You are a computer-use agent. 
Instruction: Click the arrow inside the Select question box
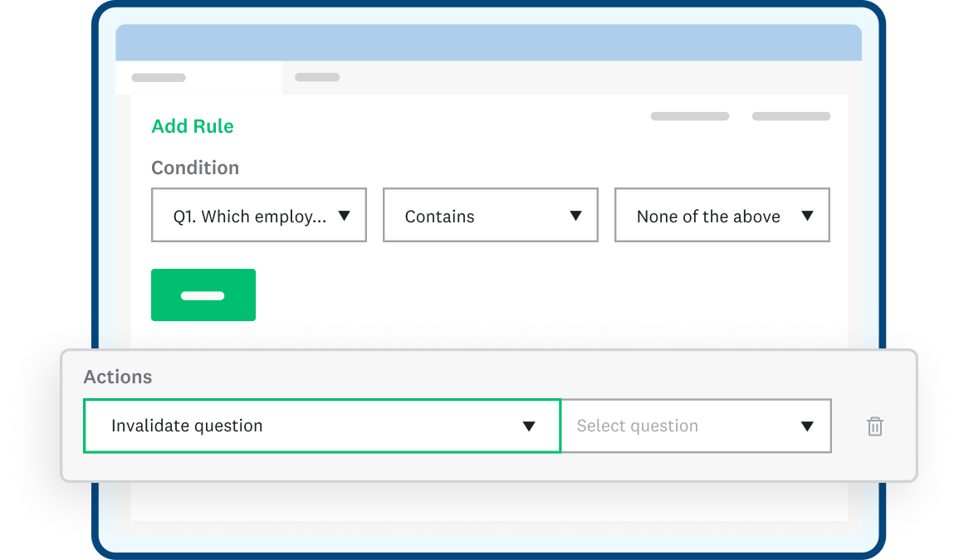pyautogui.click(x=806, y=426)
